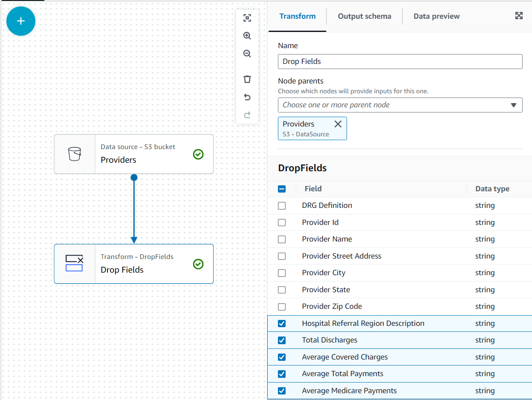Click the green check on Drop Fields node

(198, 264)
